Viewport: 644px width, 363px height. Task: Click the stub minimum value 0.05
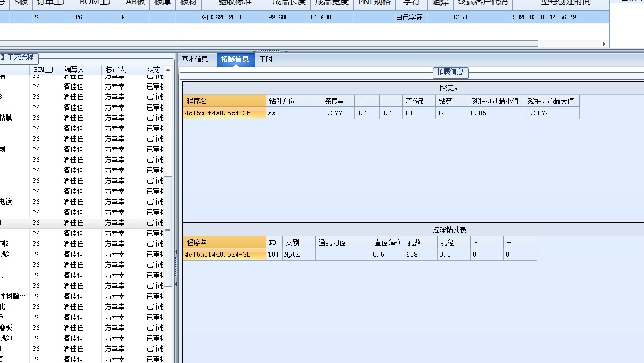(496, 113)
